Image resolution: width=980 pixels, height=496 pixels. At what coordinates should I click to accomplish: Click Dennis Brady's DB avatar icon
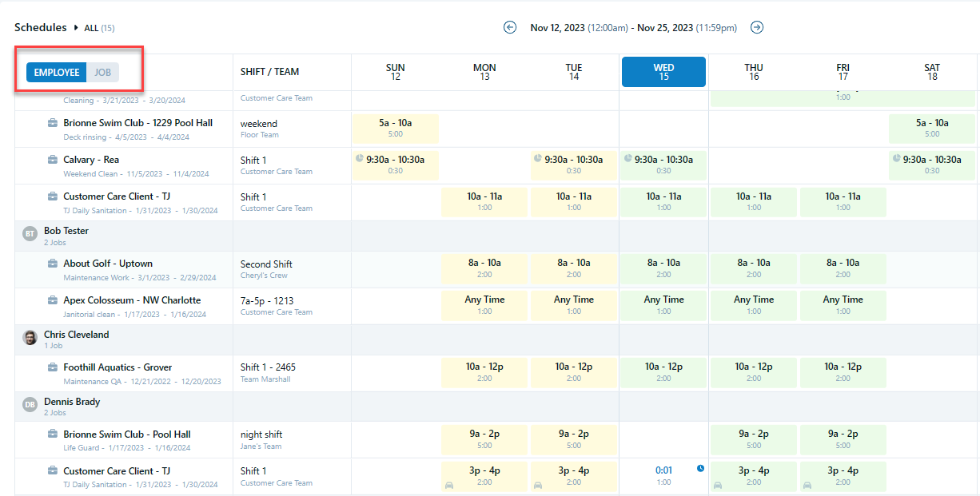click(30, 407)
